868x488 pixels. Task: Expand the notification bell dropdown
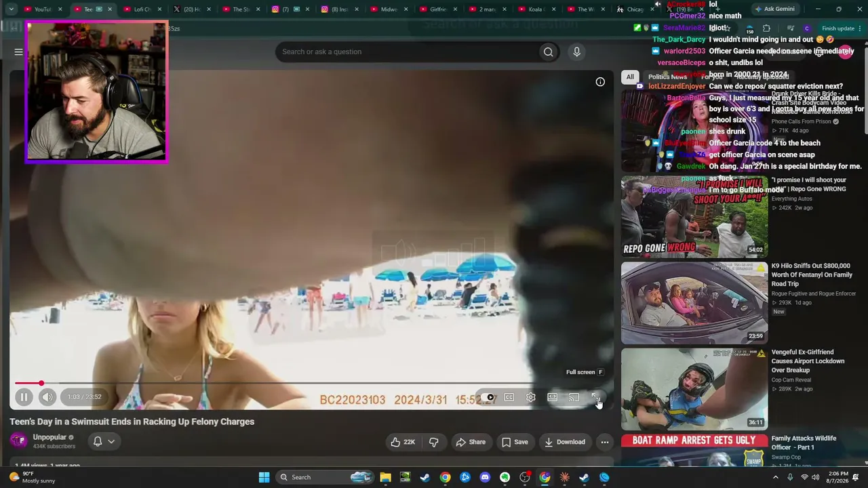coord(104,441)
